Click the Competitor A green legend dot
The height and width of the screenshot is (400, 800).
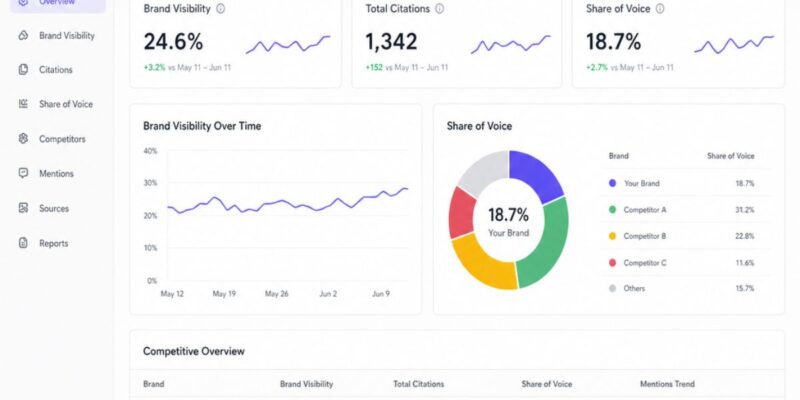pos(612,210)
